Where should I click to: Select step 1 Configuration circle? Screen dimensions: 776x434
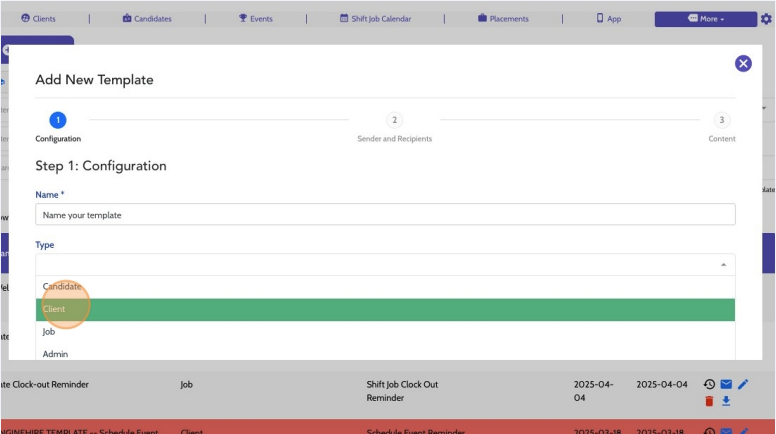click(58, 120)
